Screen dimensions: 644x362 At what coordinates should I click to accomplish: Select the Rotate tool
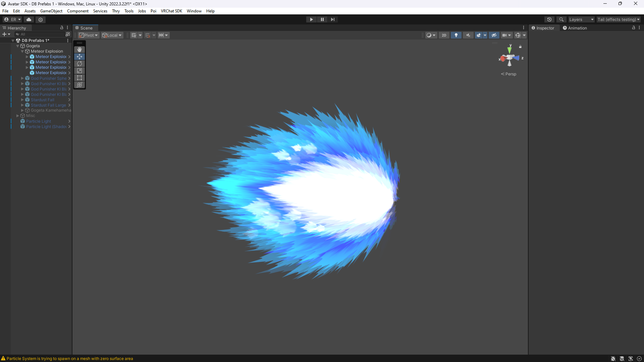tap(79, 64)
